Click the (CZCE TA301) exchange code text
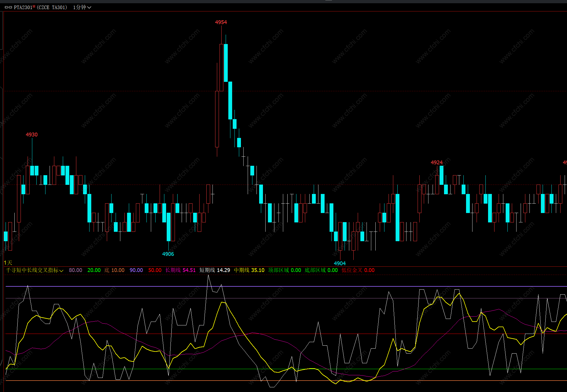This screenshot has height=392, width=567. click(x=52, y=7)
